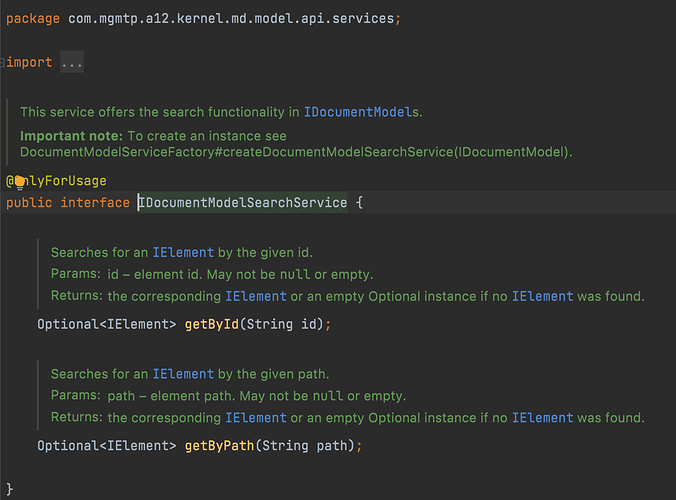Place caret on IDocumentModelSearchService interface name
This screenshot has height=500, width=676.
(243, 203)
